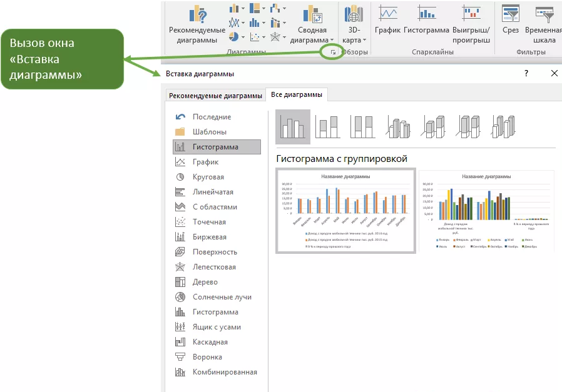This screenshot has height=392, width=562.
Task: Open Рекомендуемые диаграммы button in ribbon
Action: [197, 24]
